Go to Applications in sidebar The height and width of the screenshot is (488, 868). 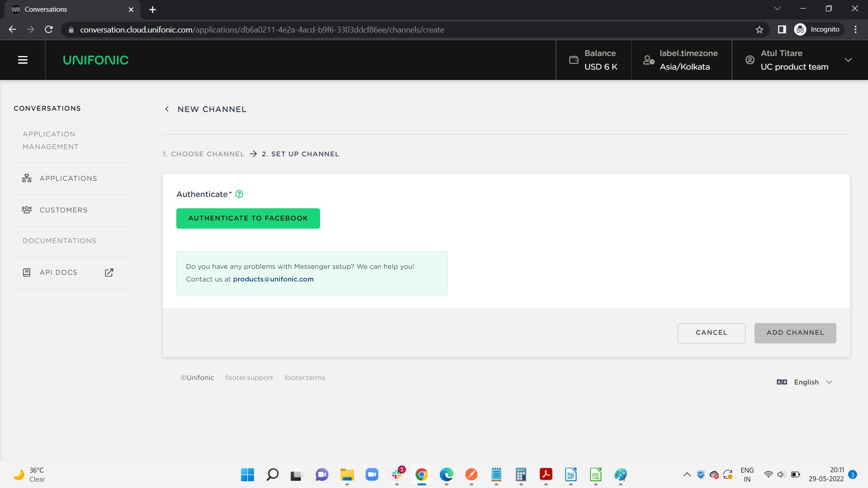pos(68,178)
